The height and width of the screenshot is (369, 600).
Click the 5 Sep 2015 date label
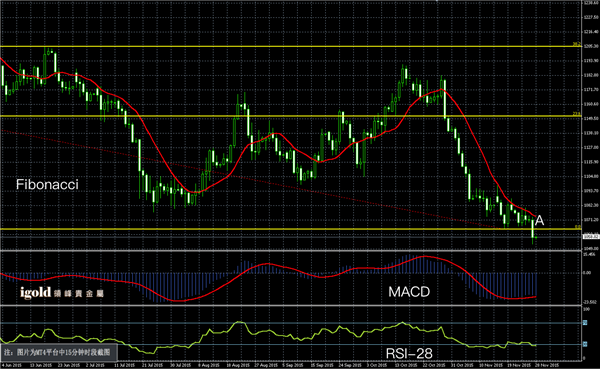point(293,365)
